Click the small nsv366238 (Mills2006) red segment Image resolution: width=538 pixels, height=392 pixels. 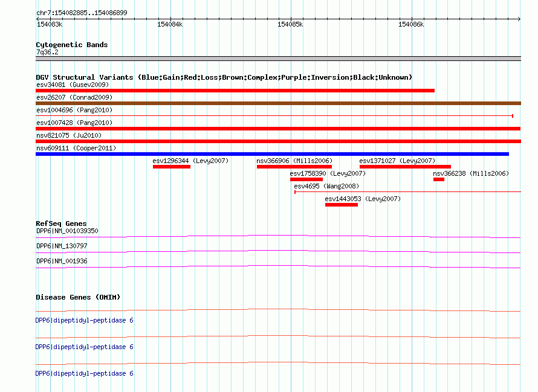click(x=439, y=179)
